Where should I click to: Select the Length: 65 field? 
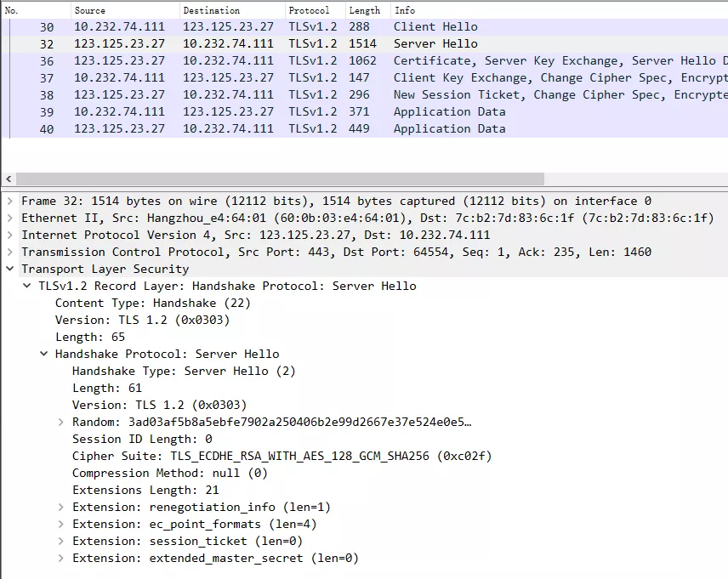[90, 337]
